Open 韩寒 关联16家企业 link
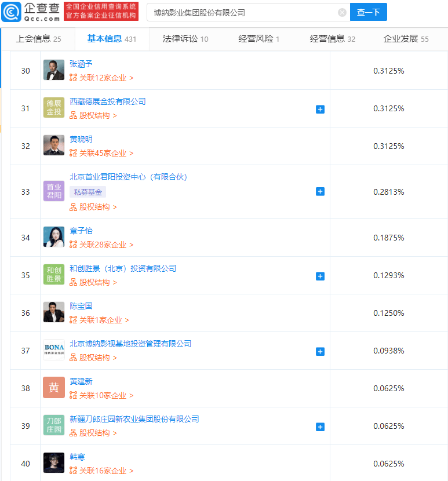 pos(101,471)
